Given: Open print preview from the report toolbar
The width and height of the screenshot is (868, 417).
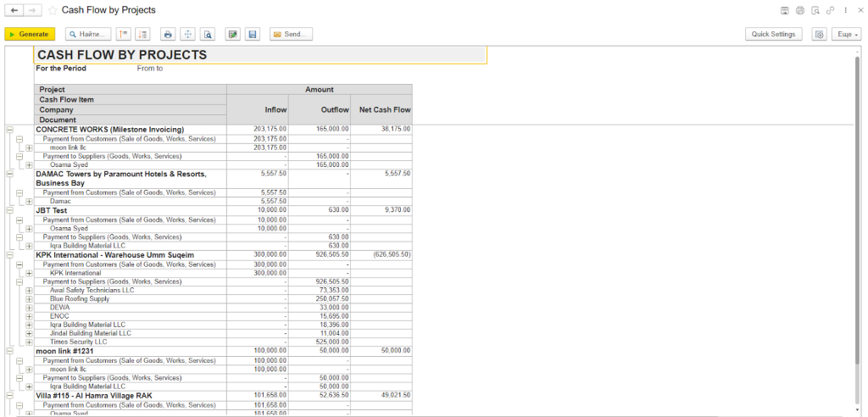Looking at the screenshot, I should tap(207, 34).
